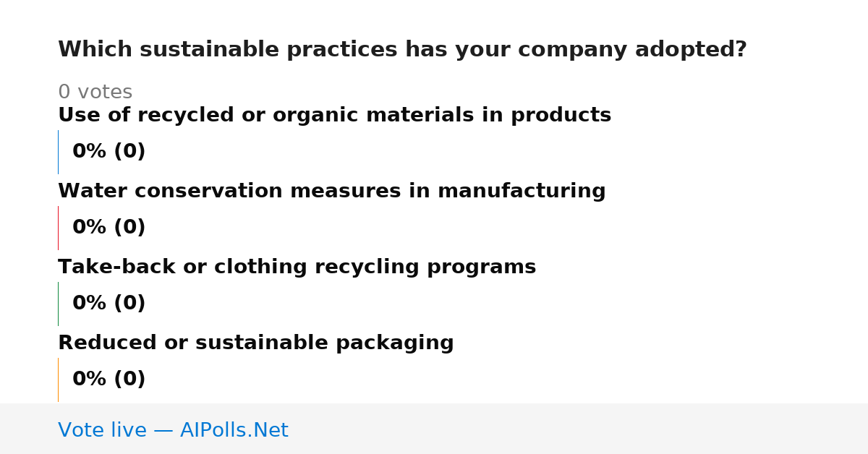Click the '0 votes' total counter
Screen dimensions: 868x454
pyautogui.click(x=95, y=93)
